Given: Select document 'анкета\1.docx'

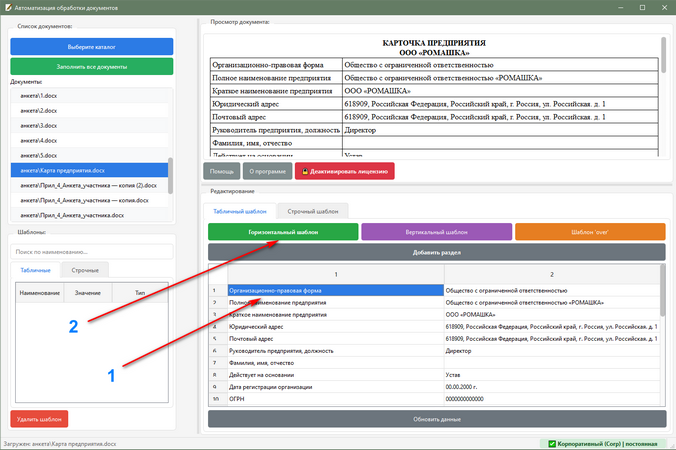Looking at the screenshot, I should [x=89, y=96].
